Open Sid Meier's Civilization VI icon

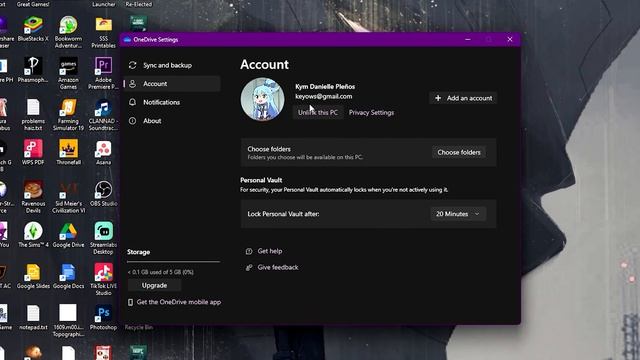tap(68, 197)
